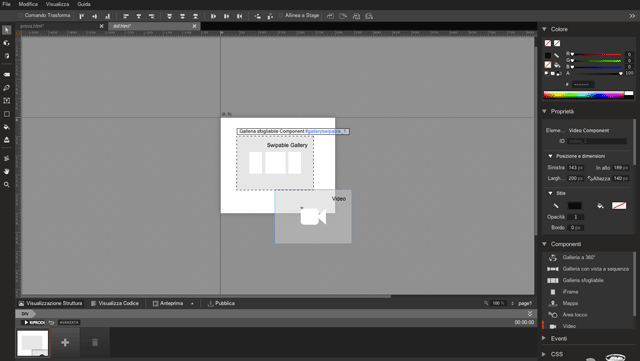Click the align left edges icon
The image size is (640, 361).
[x=126, y=16]
